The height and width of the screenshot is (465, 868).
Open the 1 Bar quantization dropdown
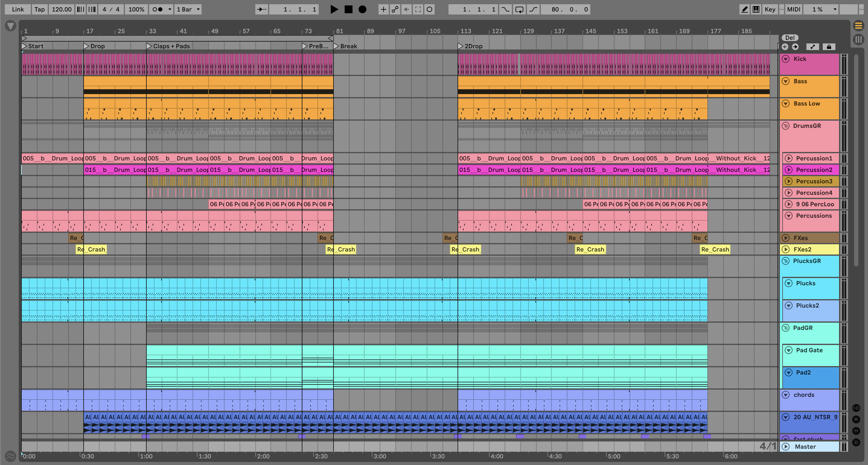click(x=188, y=9)
